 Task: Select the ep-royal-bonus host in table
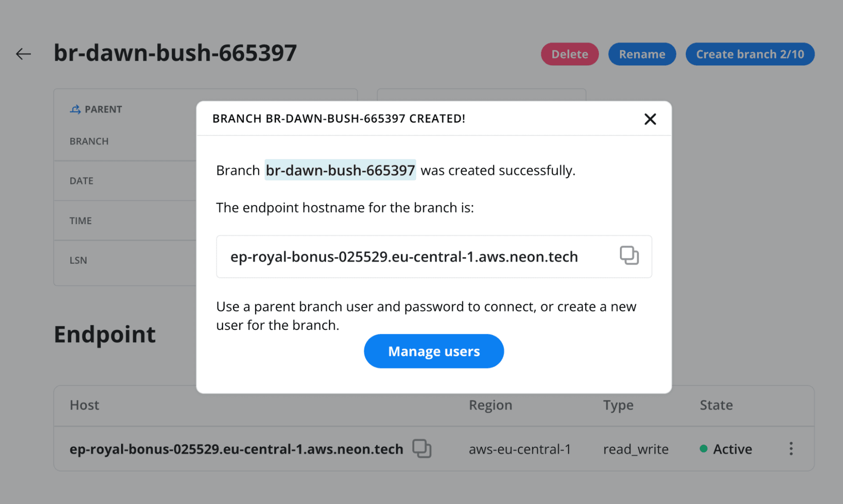pyautogui.click(x=236, y=449)
